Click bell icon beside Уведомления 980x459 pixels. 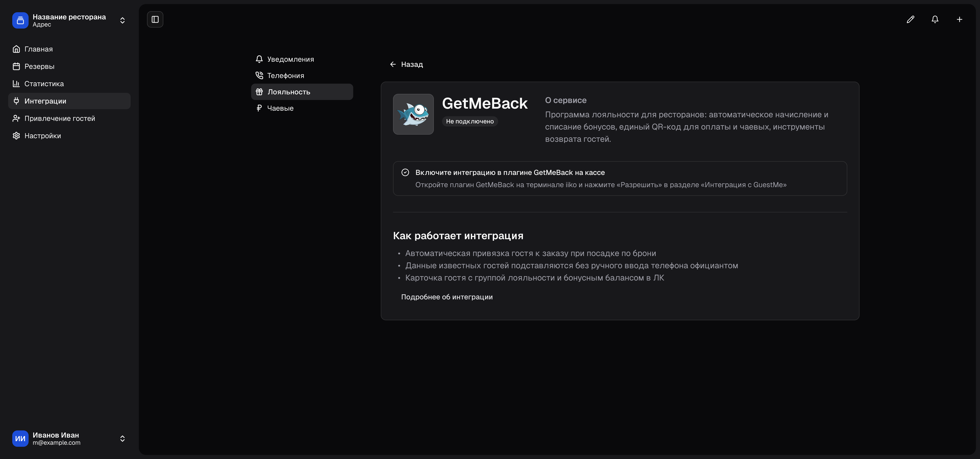[259, 59]
